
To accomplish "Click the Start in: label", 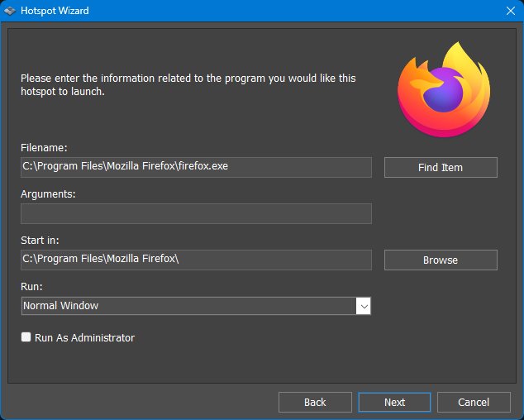I will point(40,241).
